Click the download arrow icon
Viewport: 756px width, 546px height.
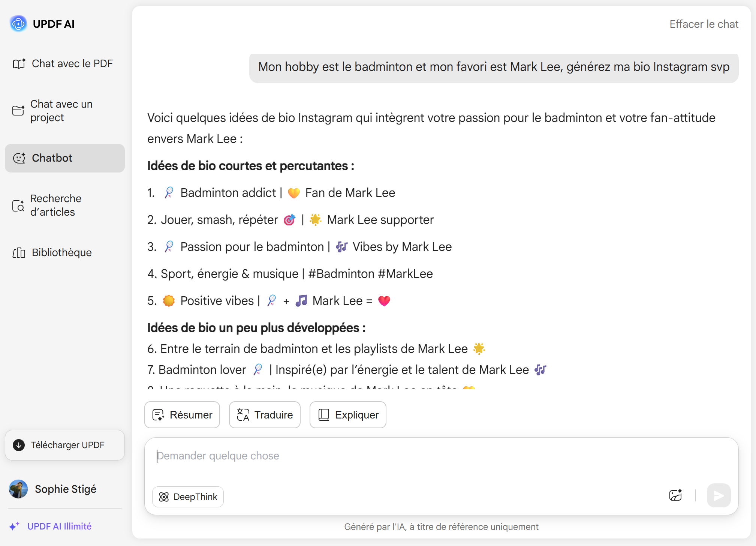coord(19,445)
